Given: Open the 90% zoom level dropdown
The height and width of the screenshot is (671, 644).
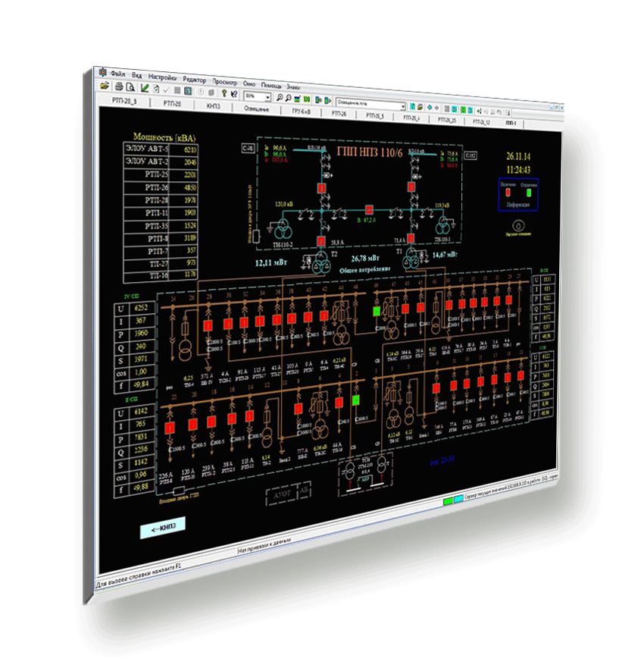Looking at the screenshot, I should pyautogui.click(x=267, y=97).
